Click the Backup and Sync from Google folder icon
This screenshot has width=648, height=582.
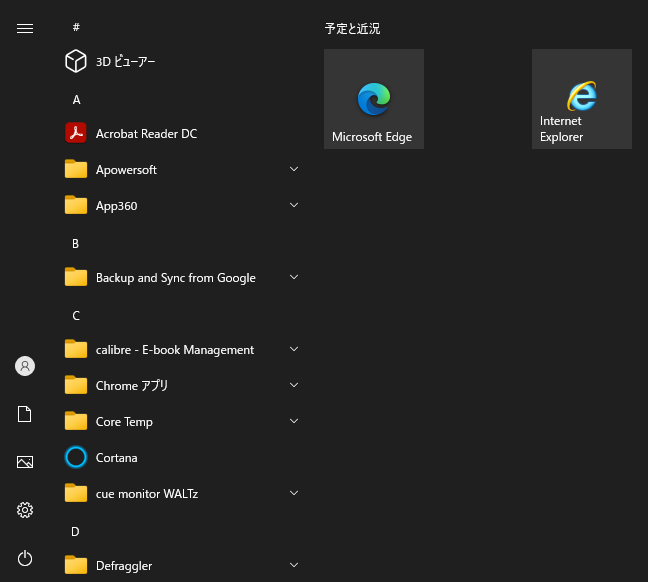click(x=76, y=277)
